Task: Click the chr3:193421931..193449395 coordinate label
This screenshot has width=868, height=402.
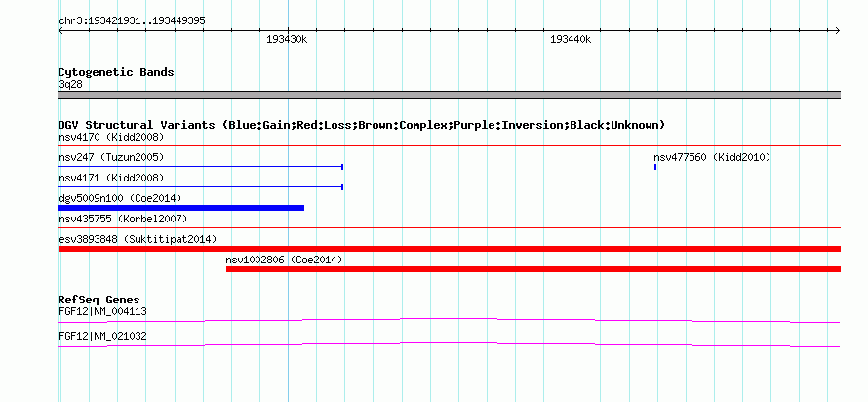Action: (132, 21)
